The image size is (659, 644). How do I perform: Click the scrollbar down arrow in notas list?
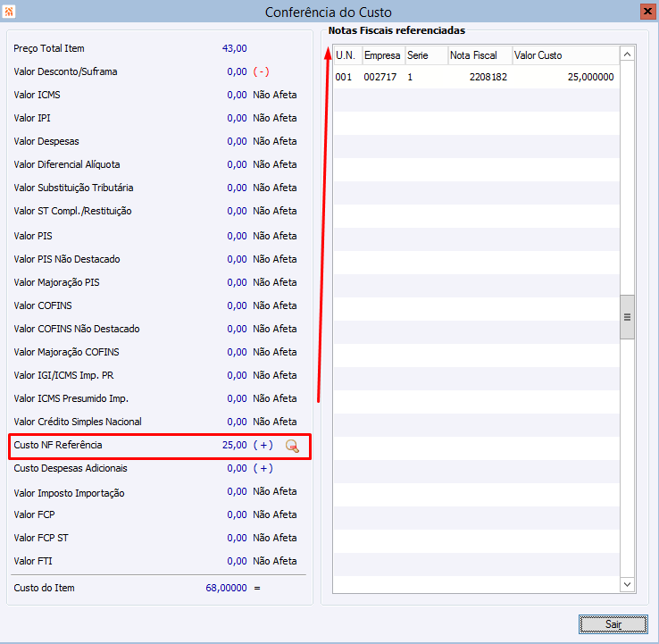pos(627,584)
